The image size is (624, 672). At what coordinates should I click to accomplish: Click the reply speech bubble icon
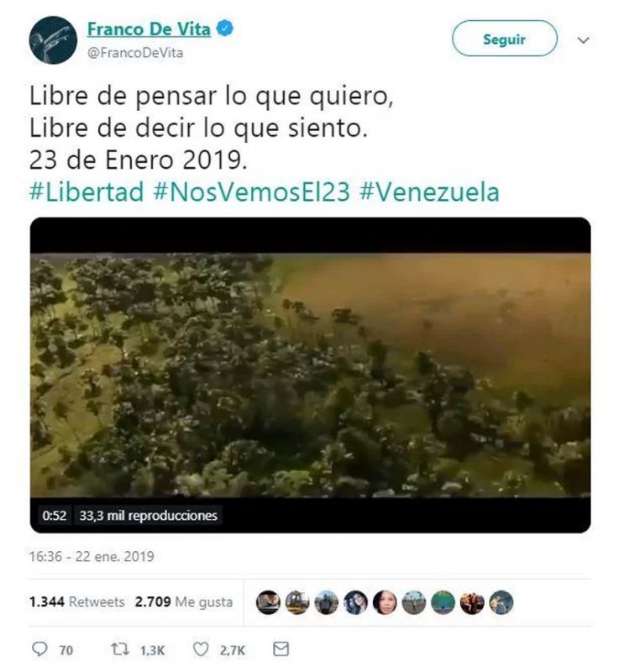click(x=39, y=649)
